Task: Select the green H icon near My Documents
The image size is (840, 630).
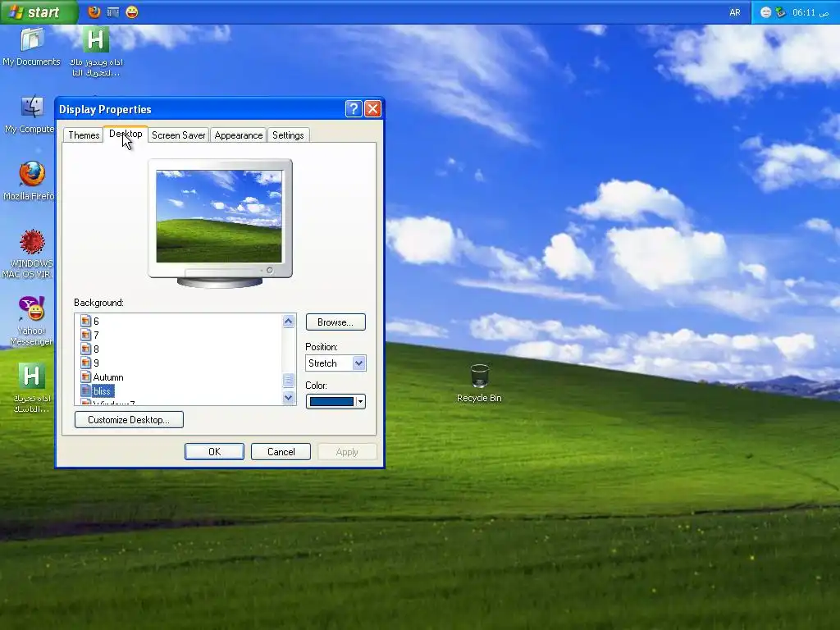Action: point(96,52)
